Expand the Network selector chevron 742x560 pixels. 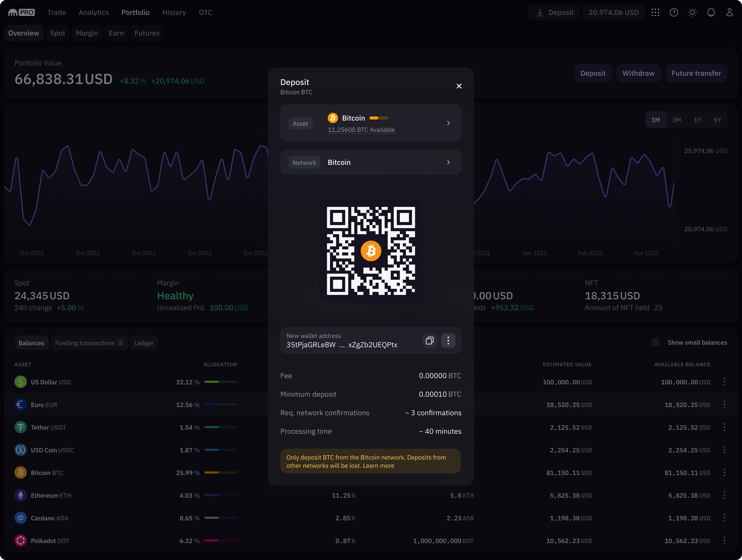tap(449, 162)
